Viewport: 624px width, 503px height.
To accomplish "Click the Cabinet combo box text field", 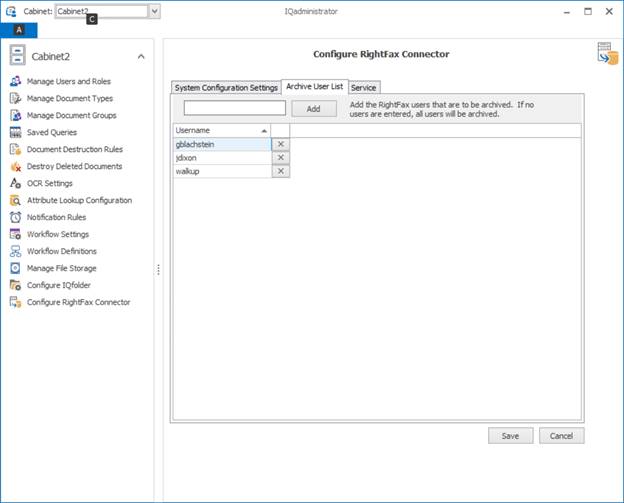I will [x=102, y=11].
